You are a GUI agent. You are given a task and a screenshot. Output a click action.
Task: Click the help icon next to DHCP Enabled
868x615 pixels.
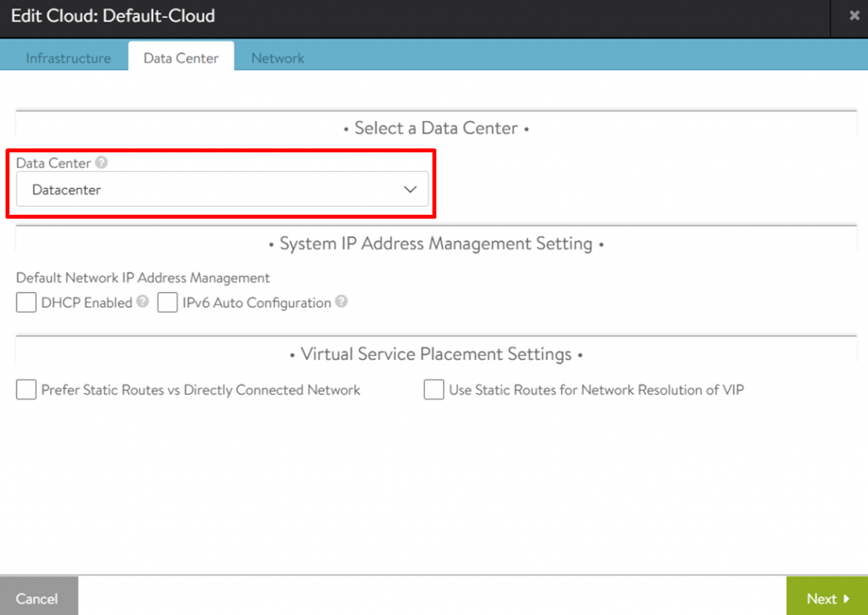coord(142,302)
